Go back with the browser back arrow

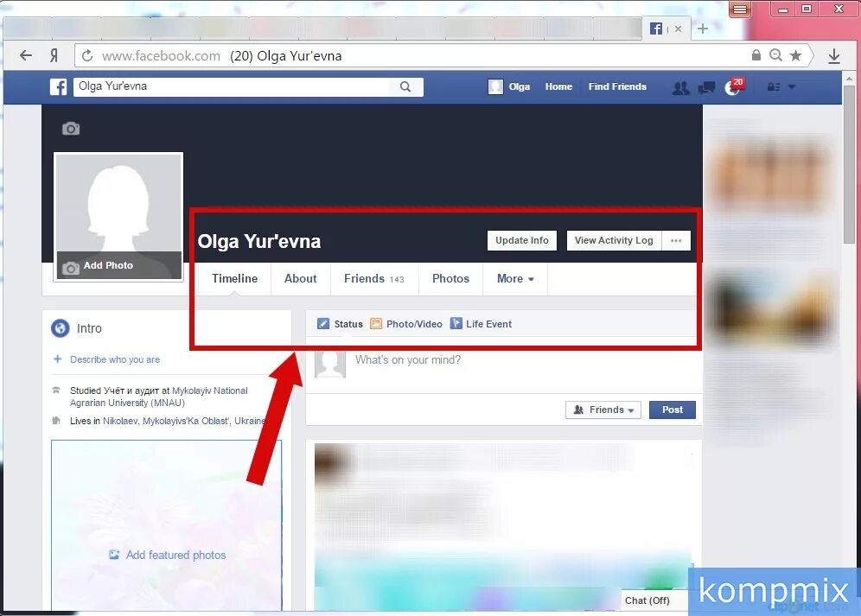click(x=26, y=55)
